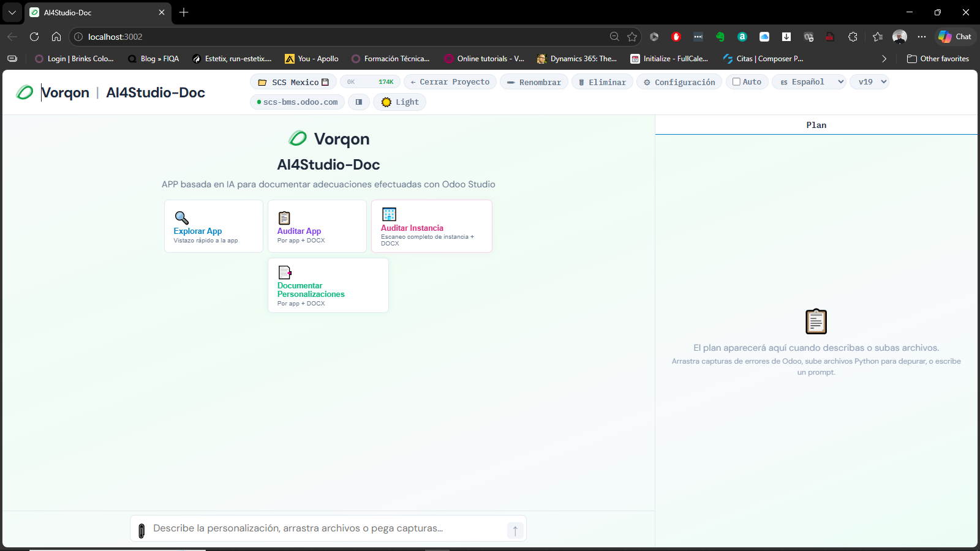
Task: Click the browser back arrow
Action: (12, 37)
